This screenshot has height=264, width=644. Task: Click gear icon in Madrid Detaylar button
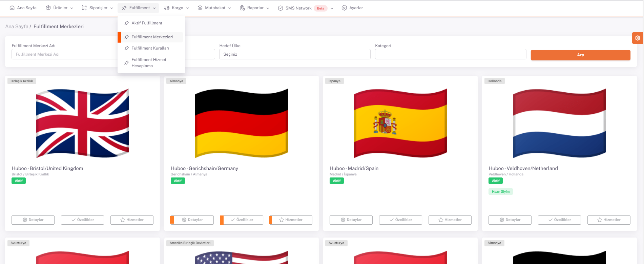coord(343,220)
